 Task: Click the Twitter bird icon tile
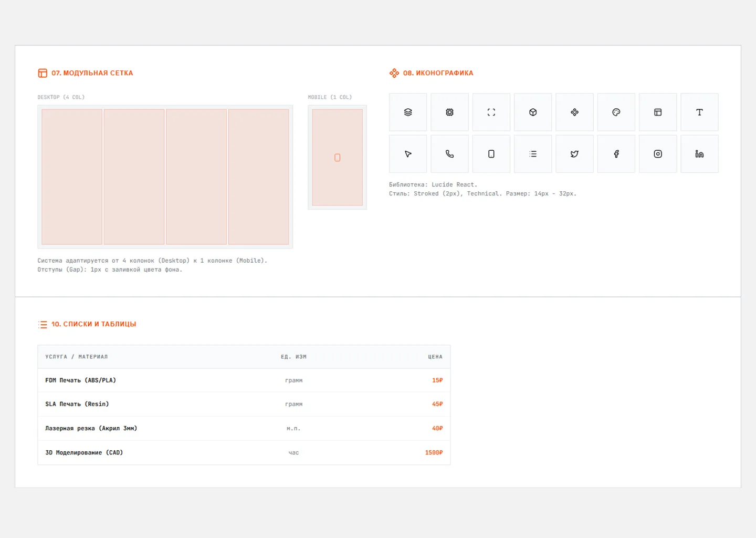[x=574, y=154]
